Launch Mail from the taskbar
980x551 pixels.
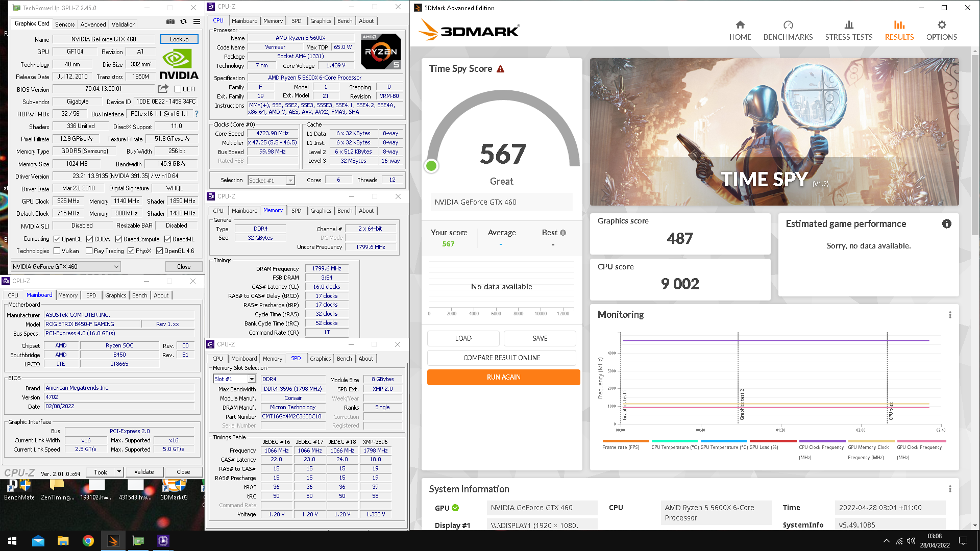(38, 541)
